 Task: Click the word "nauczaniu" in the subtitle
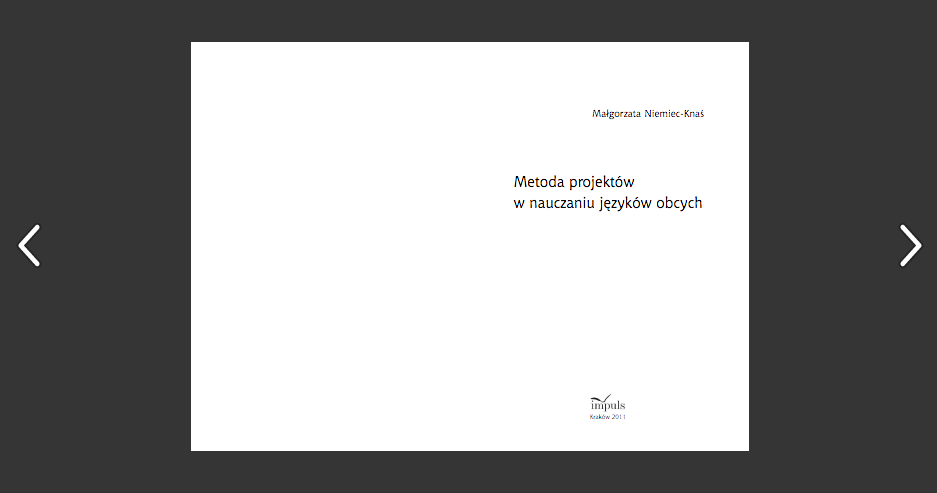coord(561,203)
